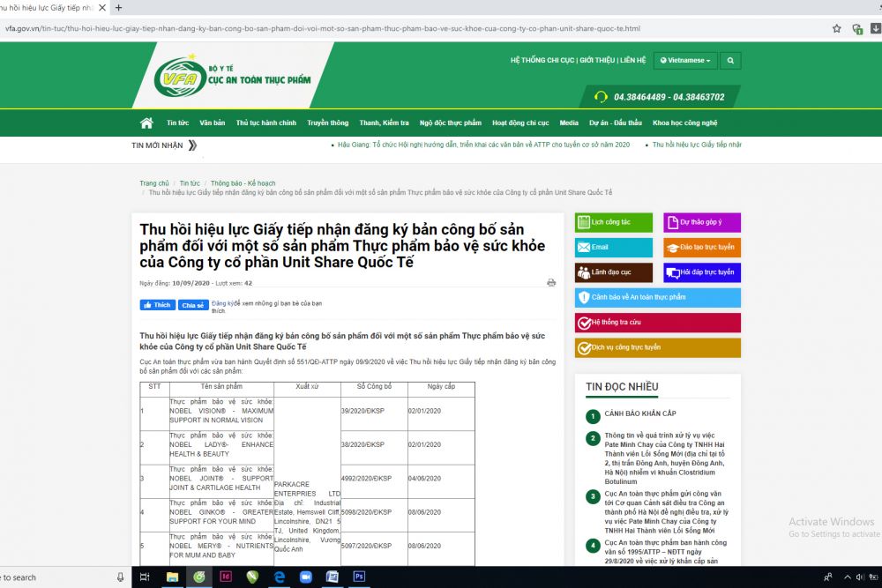
Task: Open the site search magnifier icon
Action: pyautogui.click(x=730, y=61)
